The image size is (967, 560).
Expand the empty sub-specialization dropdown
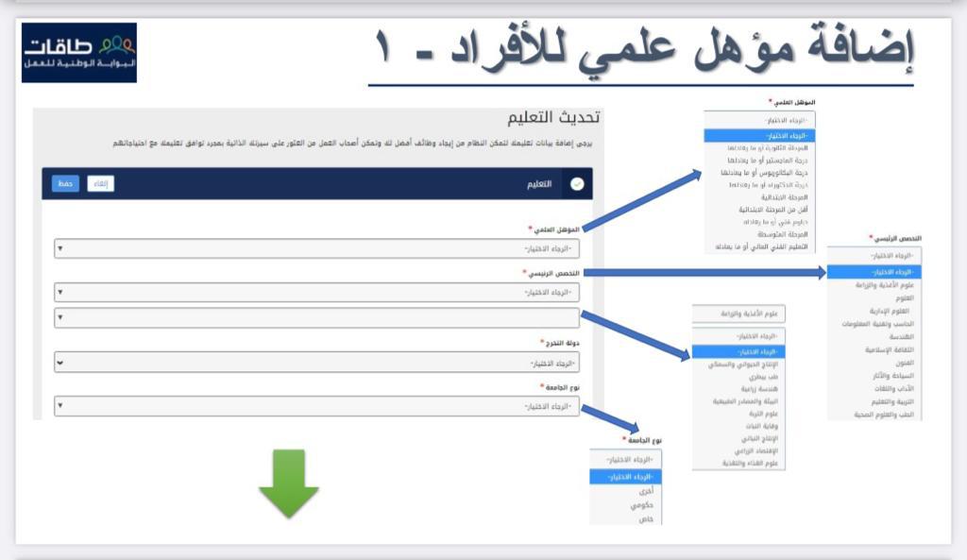316,318
